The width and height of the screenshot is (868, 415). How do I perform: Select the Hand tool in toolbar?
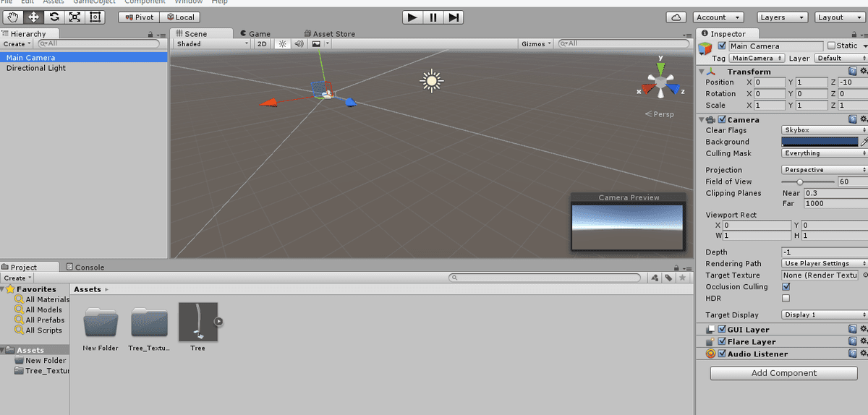[x=14, y=17]
